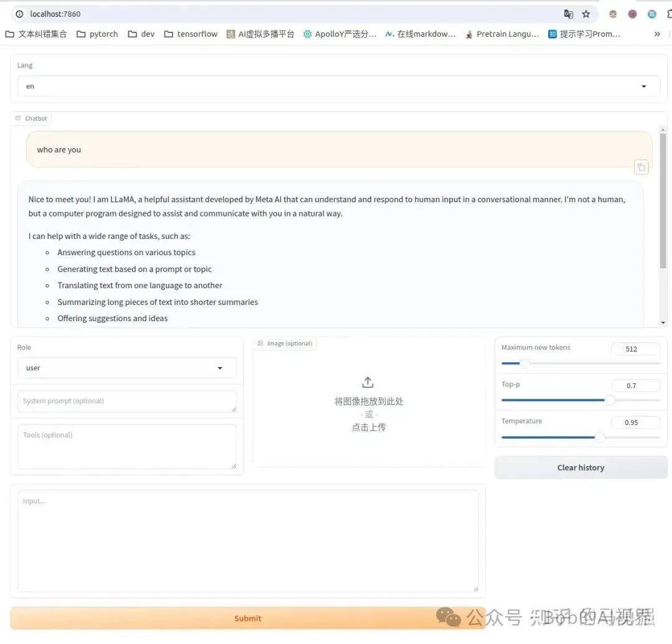Click the Clear history button
The image size is (672, 644).
click(x=581, y=467)
